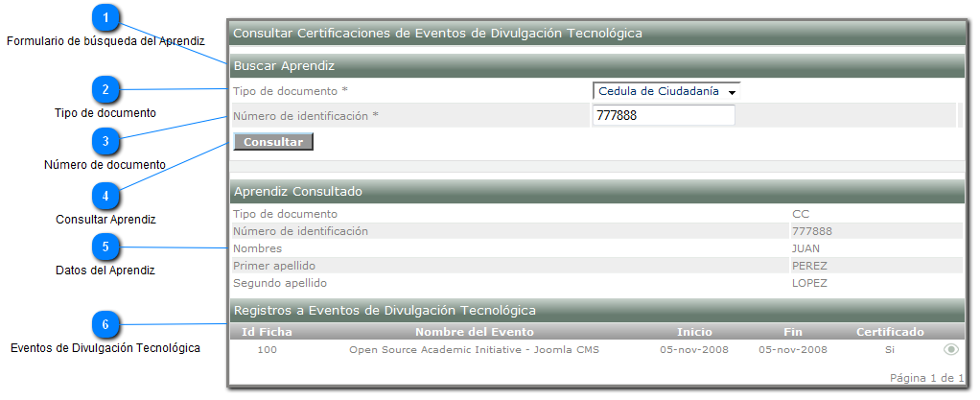Click the Certificado column header
Image resolution: width=980 pixels, height=400 pixels.
pos(890,332)
